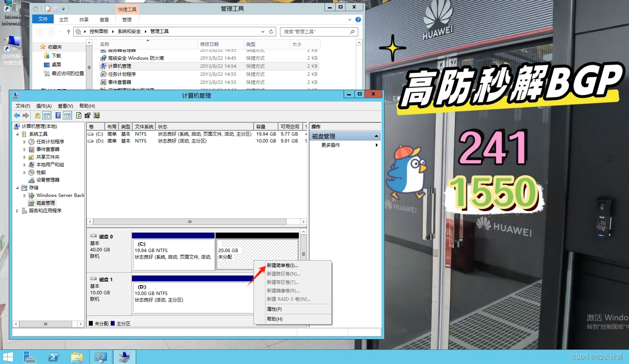The width and height of the screenshot is (629, 364).
Task: Click the 搜索"管理工具" search box
Action: coord(319,32)
